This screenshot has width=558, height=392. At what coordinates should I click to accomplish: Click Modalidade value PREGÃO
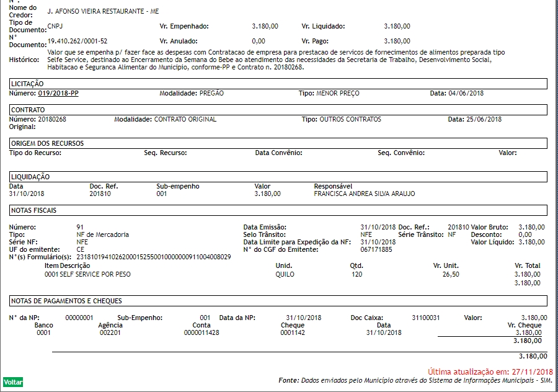(x=211, y=93)
